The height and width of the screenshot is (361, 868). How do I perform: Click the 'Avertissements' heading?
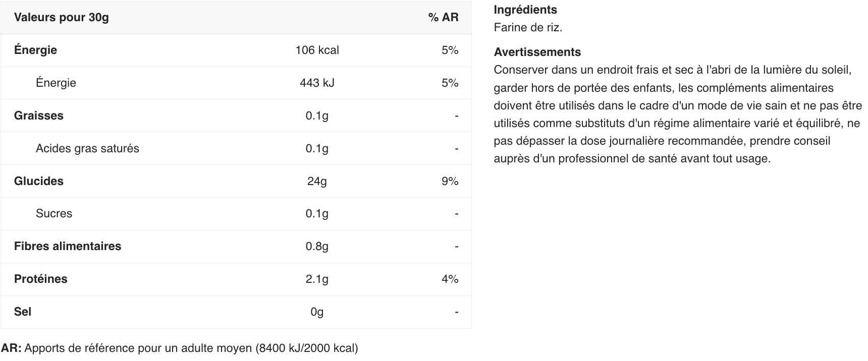[x=537, y=52]
